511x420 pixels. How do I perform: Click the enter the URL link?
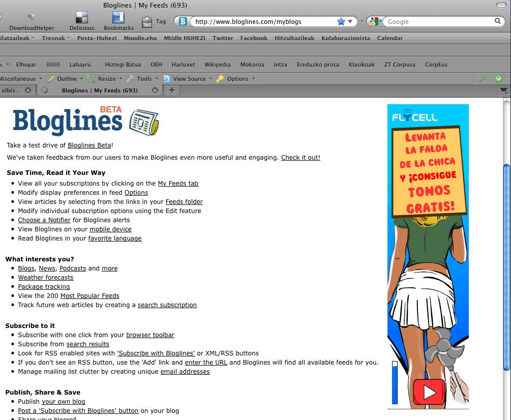click(205, 362)
